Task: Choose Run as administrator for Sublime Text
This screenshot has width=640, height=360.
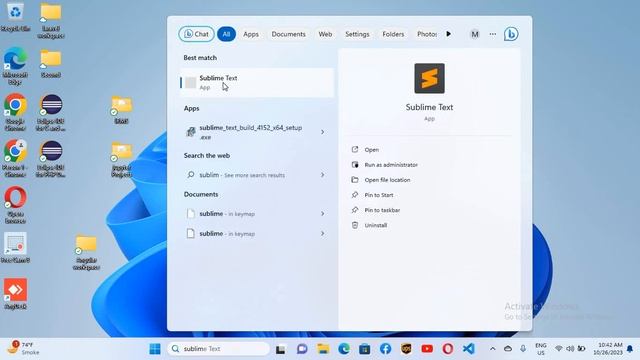Action: [x=391, y=165]
